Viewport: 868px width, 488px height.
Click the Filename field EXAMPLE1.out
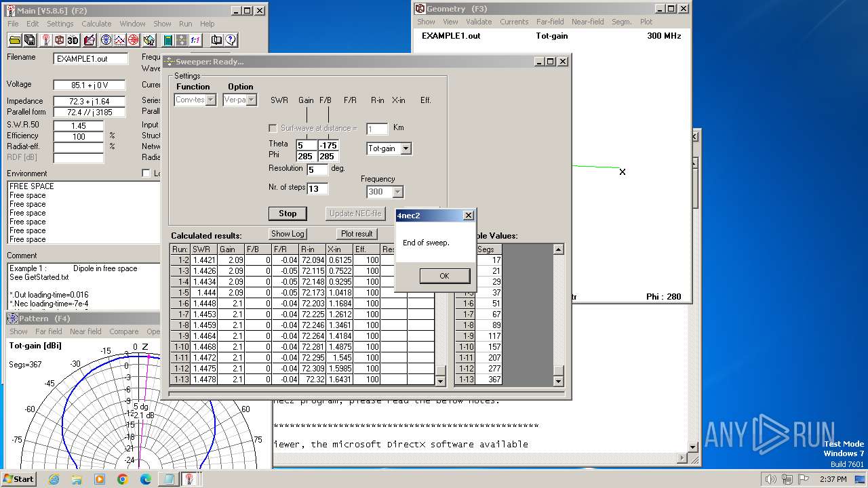(91, 59)
